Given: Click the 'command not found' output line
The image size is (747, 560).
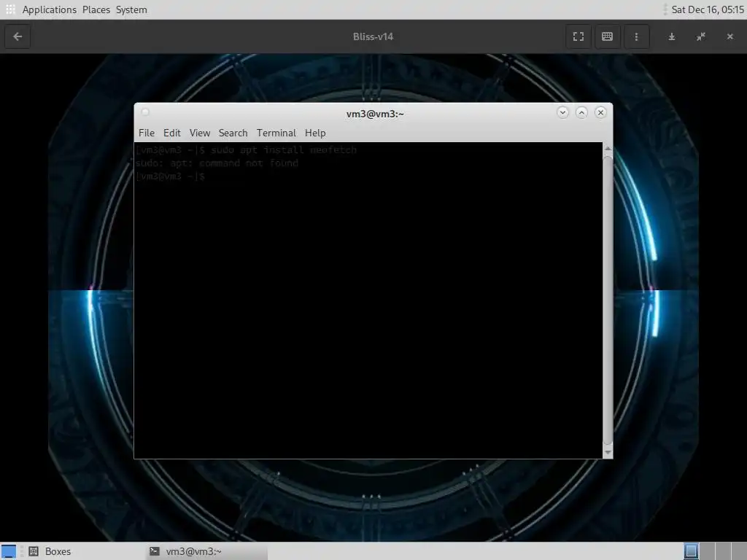Looking at the screenshot, I should pos(217,163).
